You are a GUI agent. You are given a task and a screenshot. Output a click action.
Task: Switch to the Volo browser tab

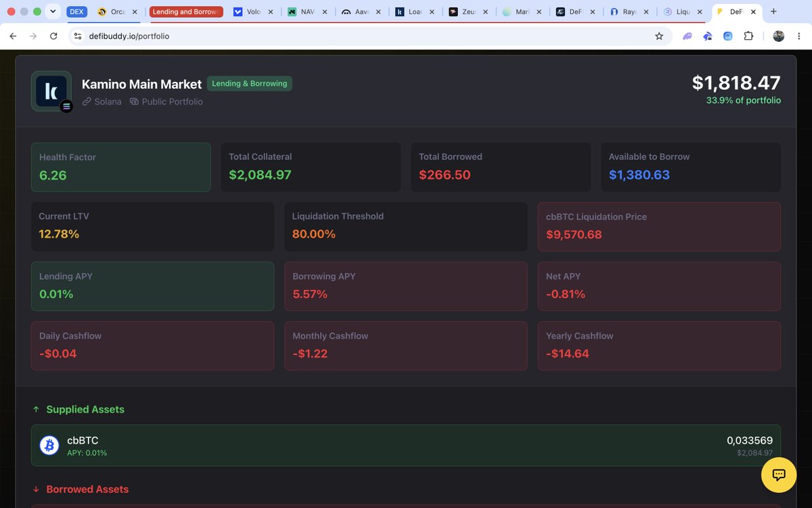[x=253, y=12]
